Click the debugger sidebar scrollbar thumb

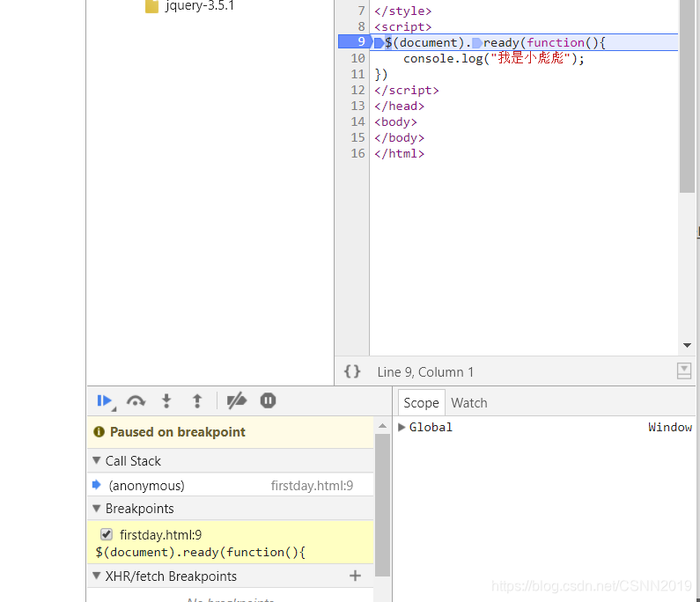point(382,505)
